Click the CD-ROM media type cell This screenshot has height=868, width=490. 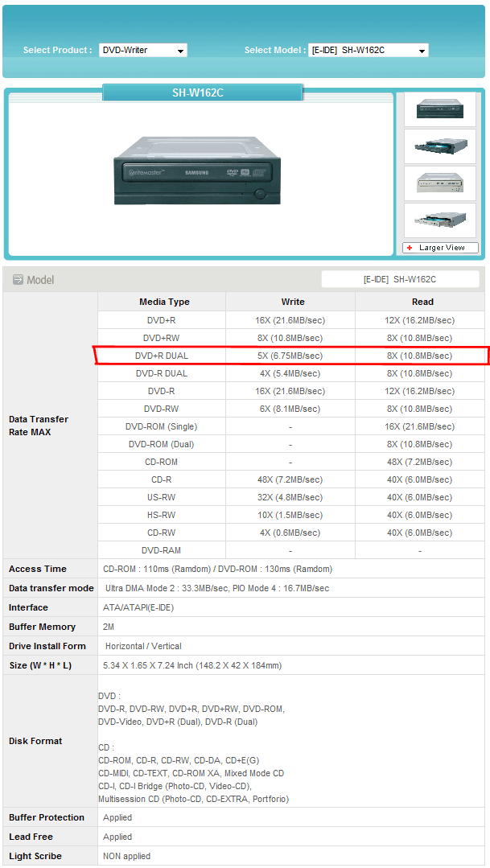click(x=162, y=463)
